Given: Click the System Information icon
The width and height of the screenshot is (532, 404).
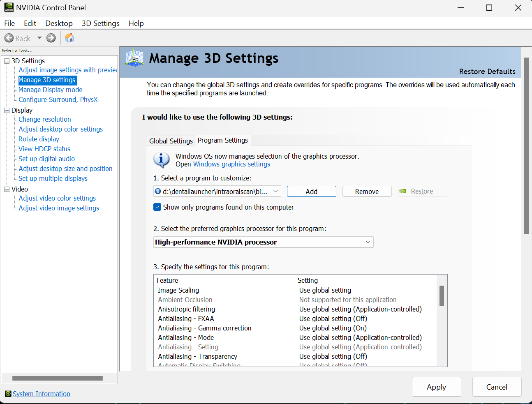Looking at the screenshot, I should pos(8,394).
